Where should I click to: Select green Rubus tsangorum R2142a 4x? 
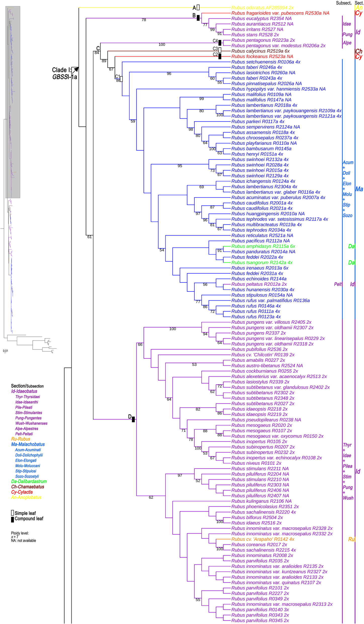[262, 263]
